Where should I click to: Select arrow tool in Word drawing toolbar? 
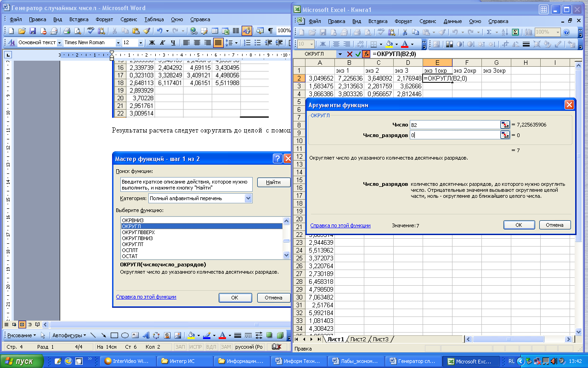pyautogui.click(x=104, y=335)
